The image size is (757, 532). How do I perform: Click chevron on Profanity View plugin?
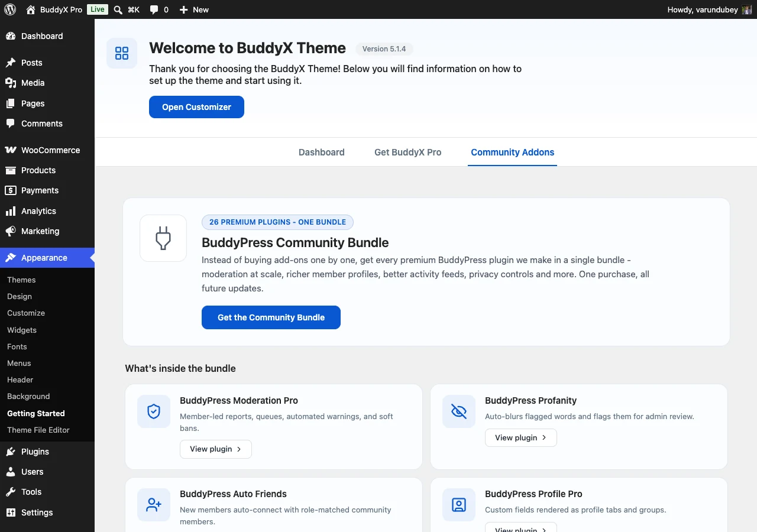click(544, 438)
